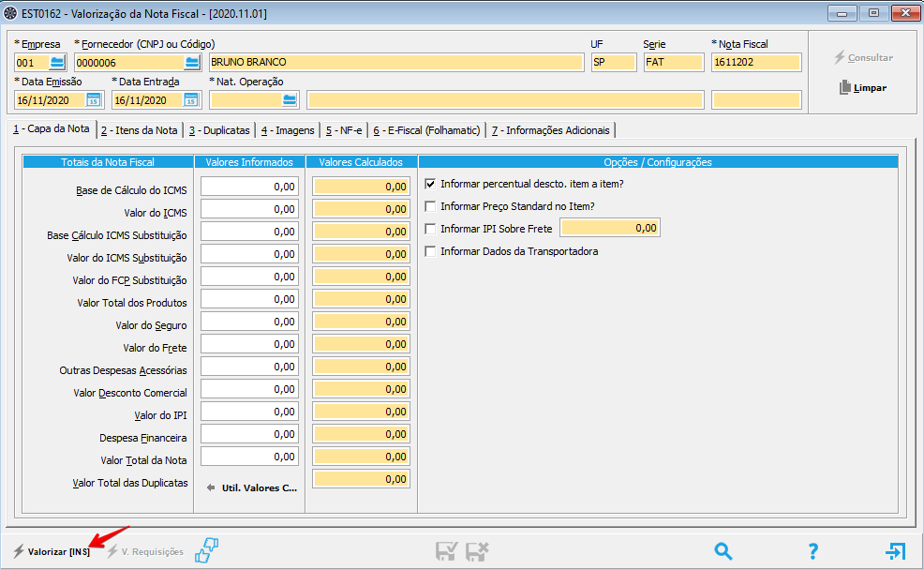This screenshot has width=924, height=570.
Task: Click the thumbs up approval icon
Action: click(207, 550)
